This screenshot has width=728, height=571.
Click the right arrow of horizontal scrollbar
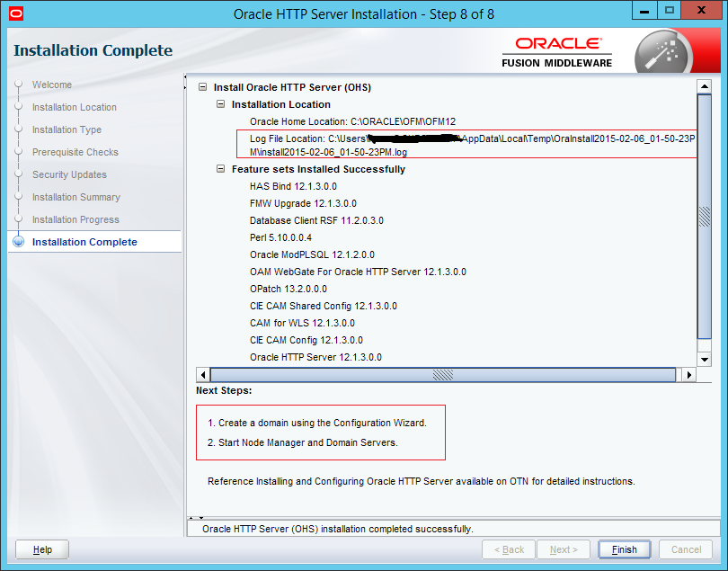(x=688, y=374)
